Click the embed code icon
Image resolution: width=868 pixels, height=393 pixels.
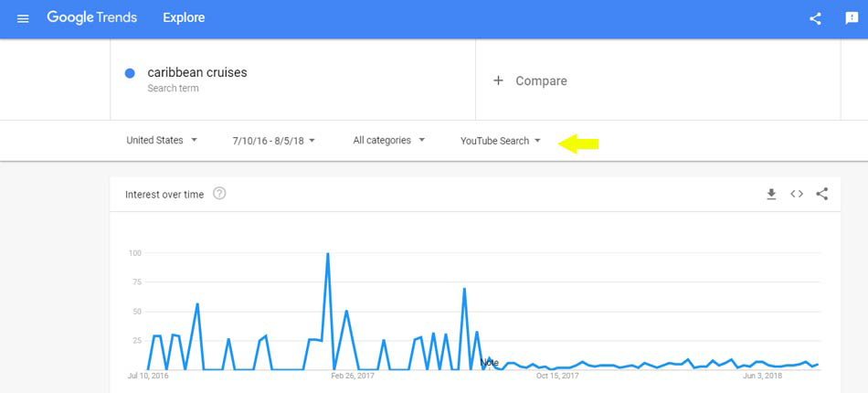[x=797, y=194]
